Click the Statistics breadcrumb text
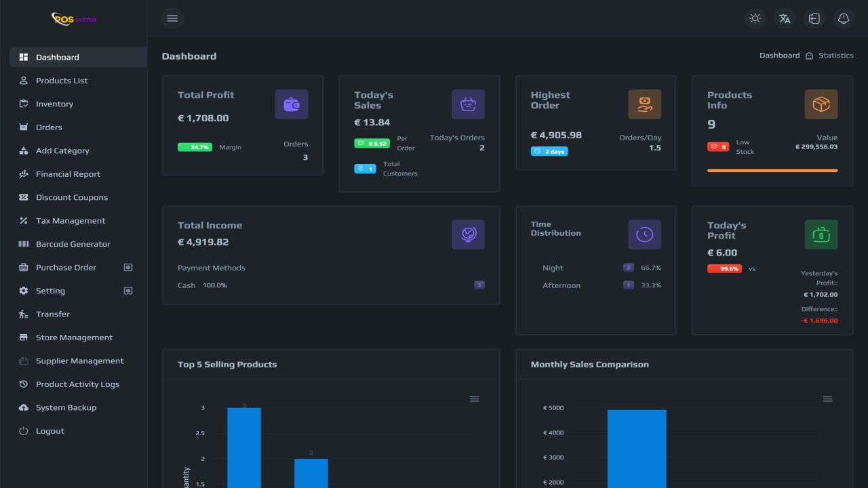Viewport: 868px width, 488px height. (836, 56)
